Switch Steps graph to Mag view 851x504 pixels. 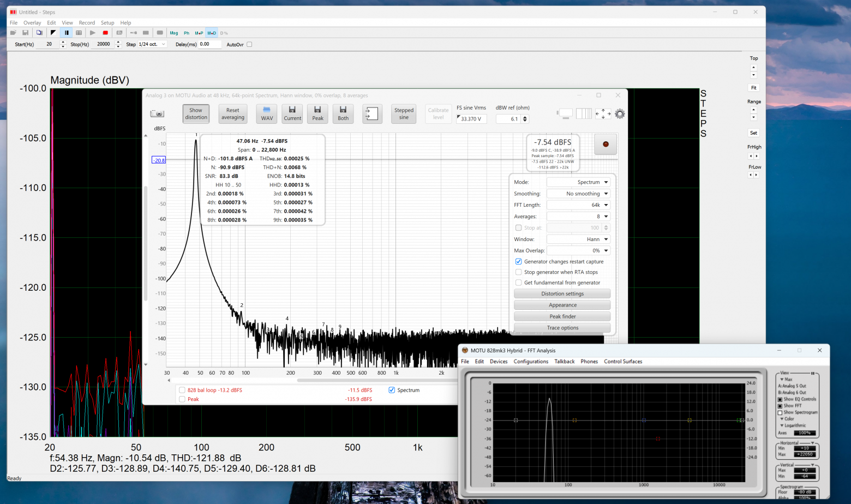(174, 33)
